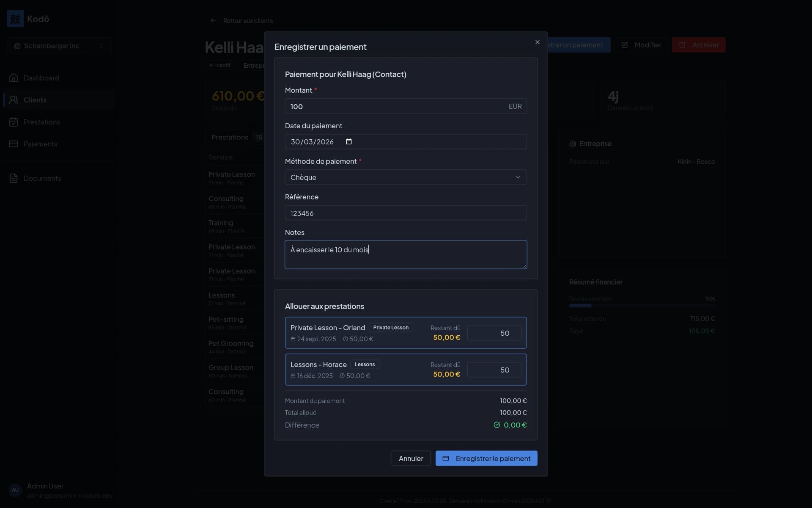Edit the allocation amount for Lessons - Horace
The height and width of the screenshot is (508, 812).
point(494,370)
